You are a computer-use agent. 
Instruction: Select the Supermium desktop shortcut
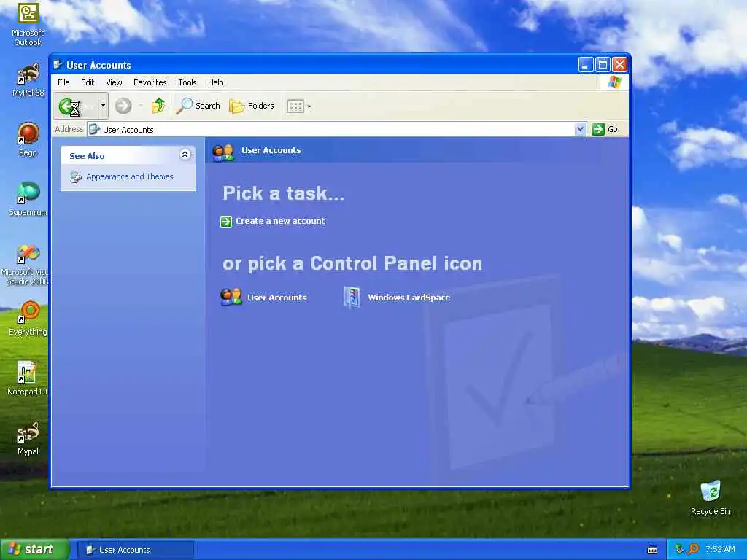[28, 199]
